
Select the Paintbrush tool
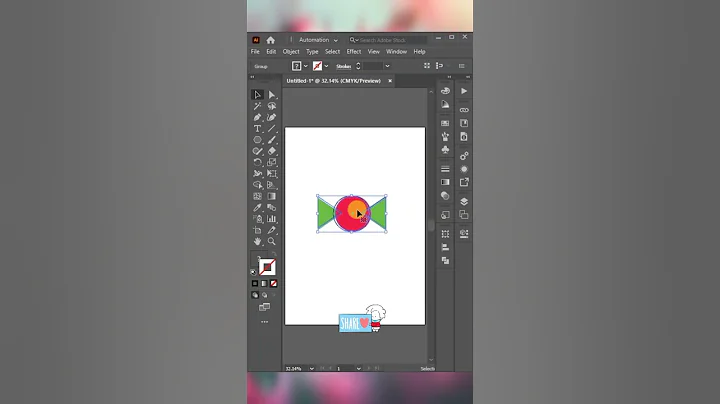[x=272, y=140]
